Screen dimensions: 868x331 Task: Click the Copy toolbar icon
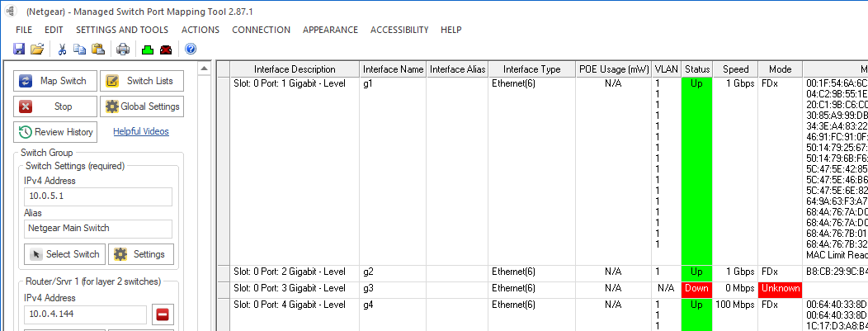pyautogui.click(x=80, y=50)
